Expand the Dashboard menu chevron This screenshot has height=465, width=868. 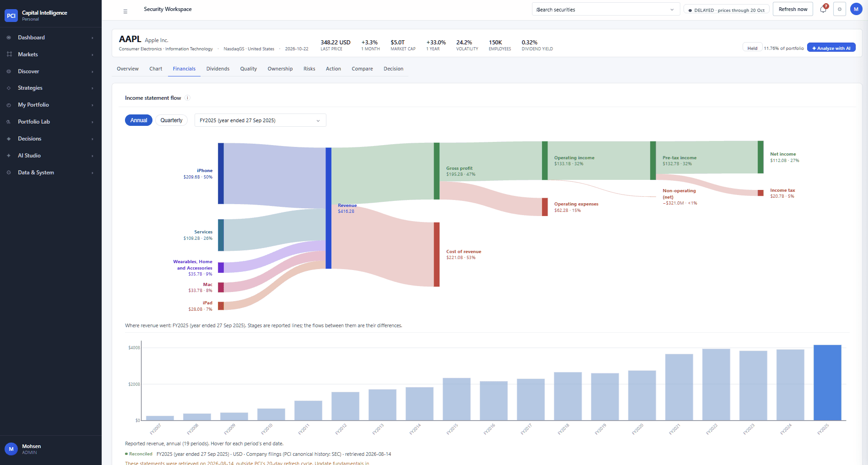tap(92, 38)
